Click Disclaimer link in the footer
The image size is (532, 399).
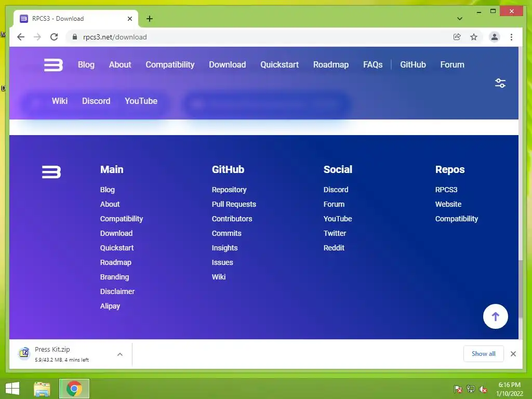point(117,291)
